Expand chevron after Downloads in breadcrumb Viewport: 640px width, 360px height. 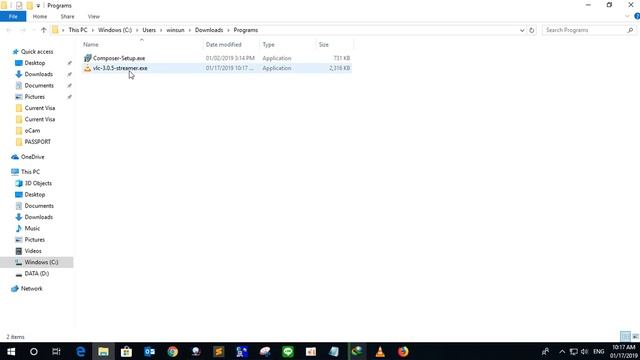coord(229,30)
